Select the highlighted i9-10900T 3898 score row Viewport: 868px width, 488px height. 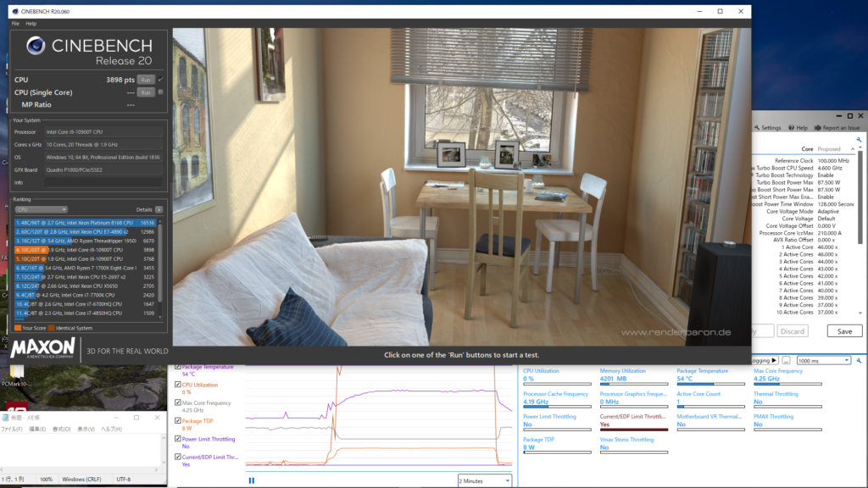86,250
